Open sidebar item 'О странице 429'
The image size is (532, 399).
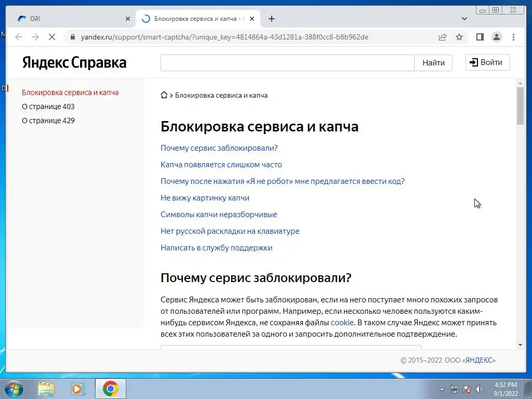pos(48,121)
